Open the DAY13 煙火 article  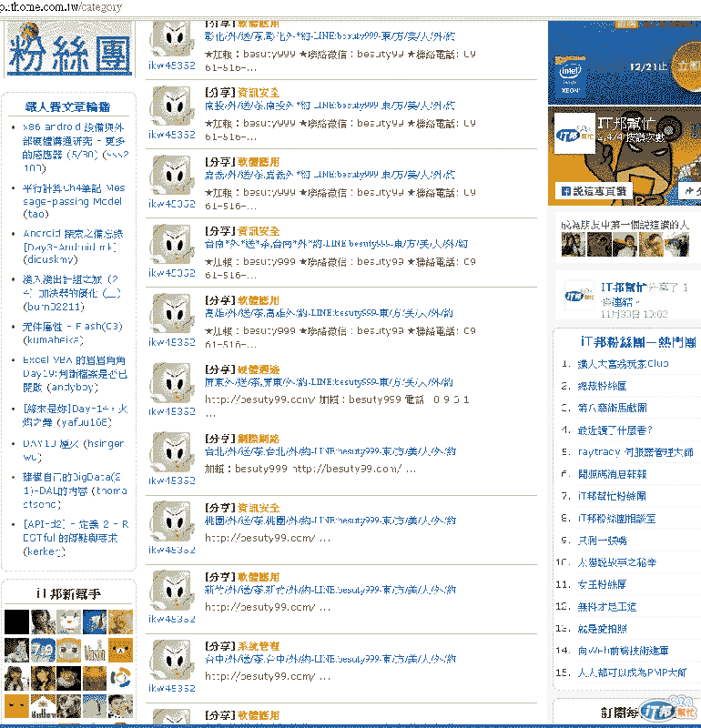pos(74,450)
